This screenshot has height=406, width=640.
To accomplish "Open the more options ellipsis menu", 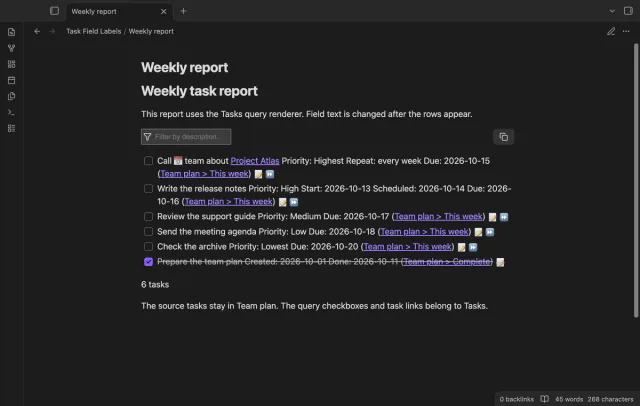I will pyautogui.click(x=626, y=31).
